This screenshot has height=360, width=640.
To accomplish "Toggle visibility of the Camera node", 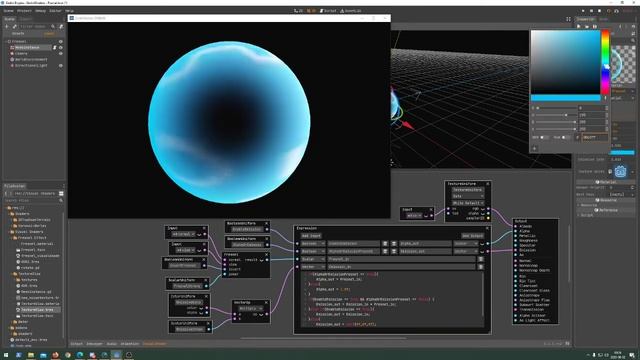I will (x=61, y=53).
